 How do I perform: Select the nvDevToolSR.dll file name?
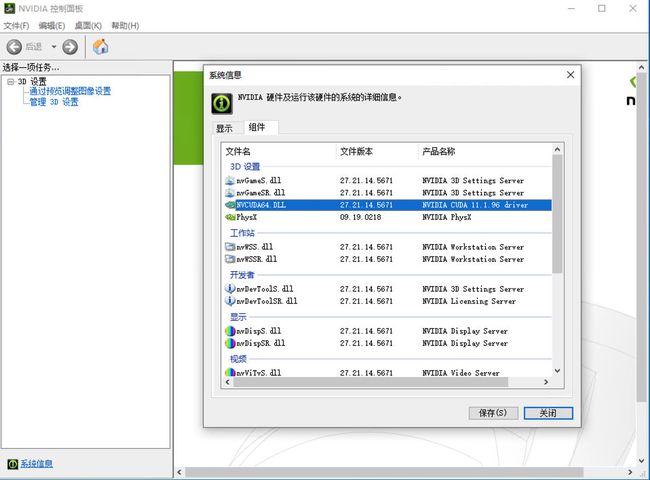click(x=267, y=301)
